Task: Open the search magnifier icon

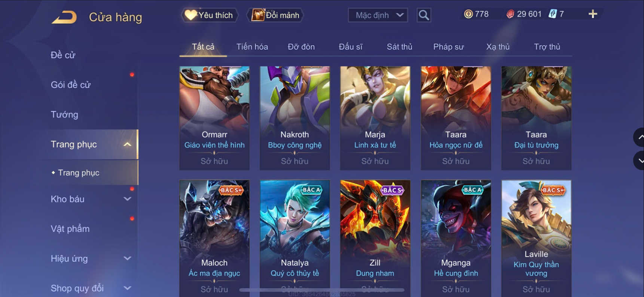Action: click(424, 15)
